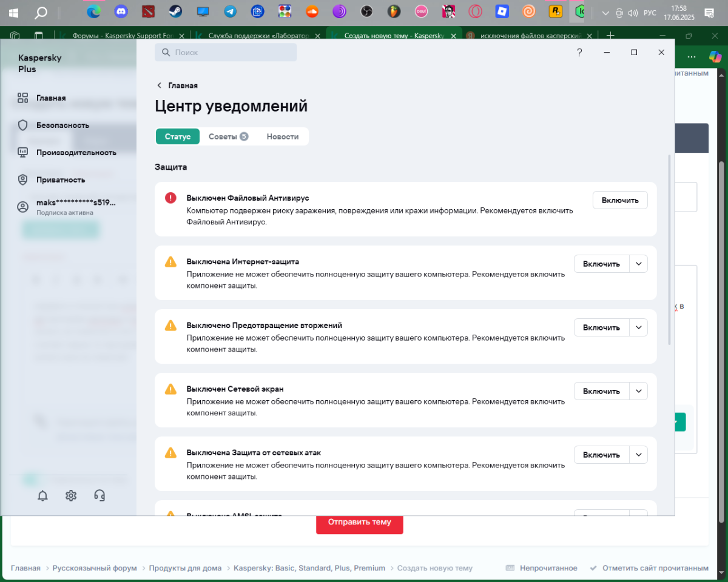Click the Kaspersky help question mark
Viewport: 728px width, 582px height.
[x=579, y=53]
